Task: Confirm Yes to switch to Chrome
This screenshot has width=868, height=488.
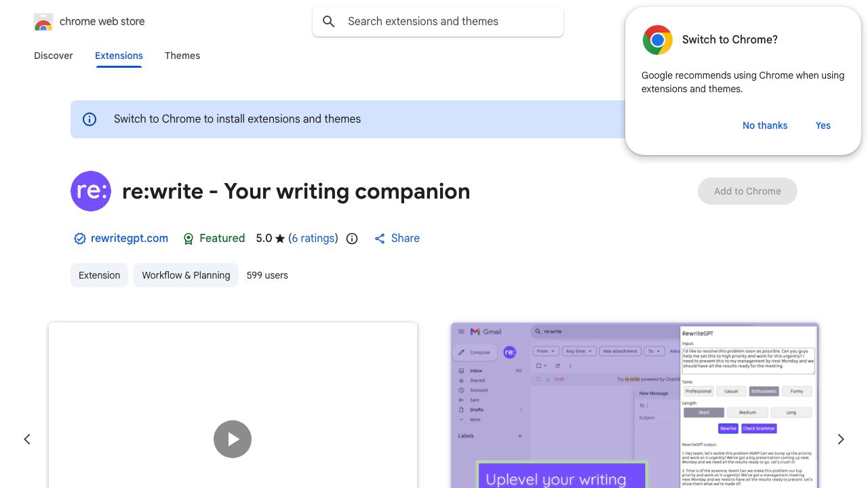Action: [x=823, y=125]
